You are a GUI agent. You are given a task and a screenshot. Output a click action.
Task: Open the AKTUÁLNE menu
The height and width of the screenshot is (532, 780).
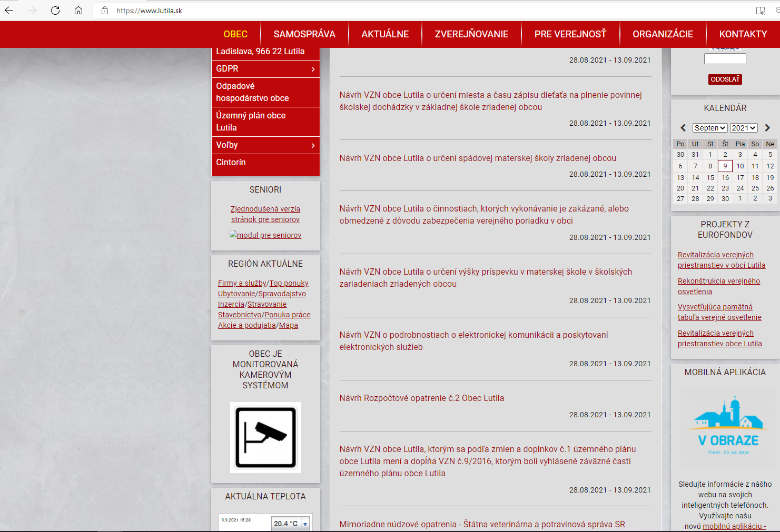click(385, 34)
